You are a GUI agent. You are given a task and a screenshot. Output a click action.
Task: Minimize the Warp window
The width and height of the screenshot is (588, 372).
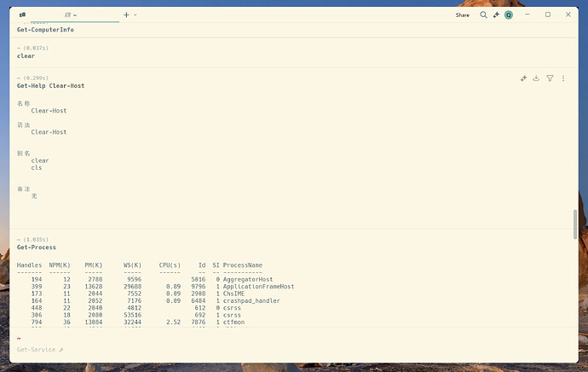(527, 15)
